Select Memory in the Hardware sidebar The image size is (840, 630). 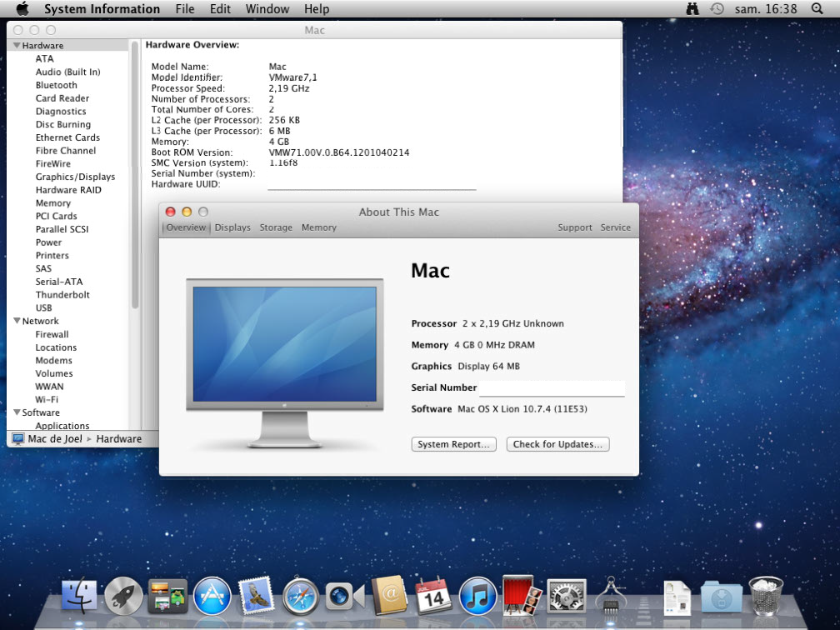(x=53, y=203)
